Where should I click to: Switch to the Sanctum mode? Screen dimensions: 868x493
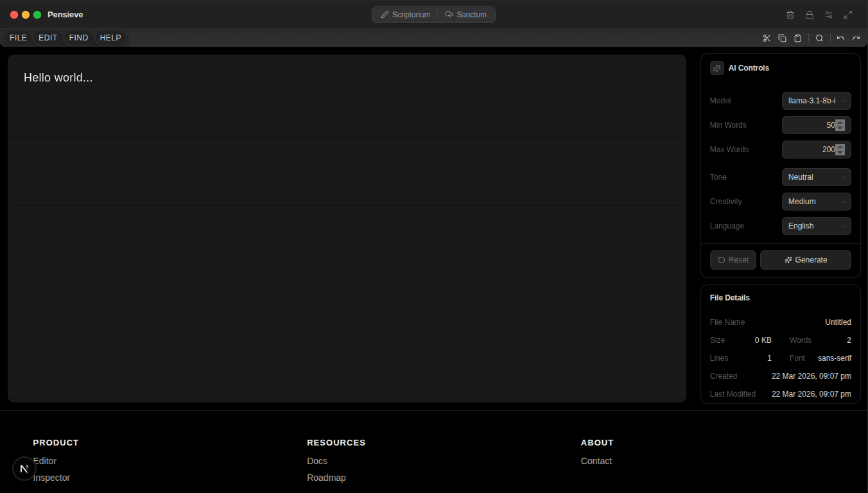(466, 15)
